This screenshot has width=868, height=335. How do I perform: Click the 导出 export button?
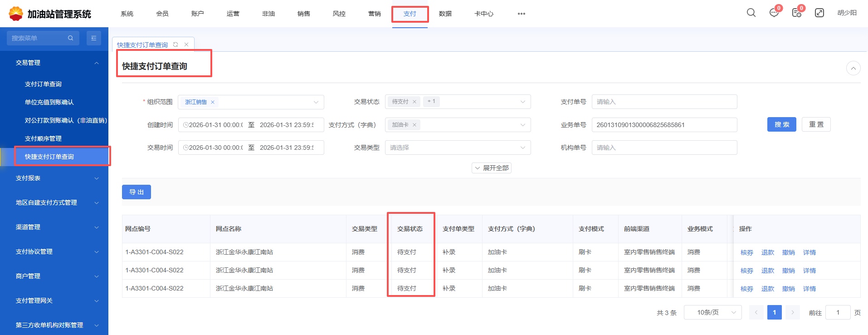click(x=136, y=192)
